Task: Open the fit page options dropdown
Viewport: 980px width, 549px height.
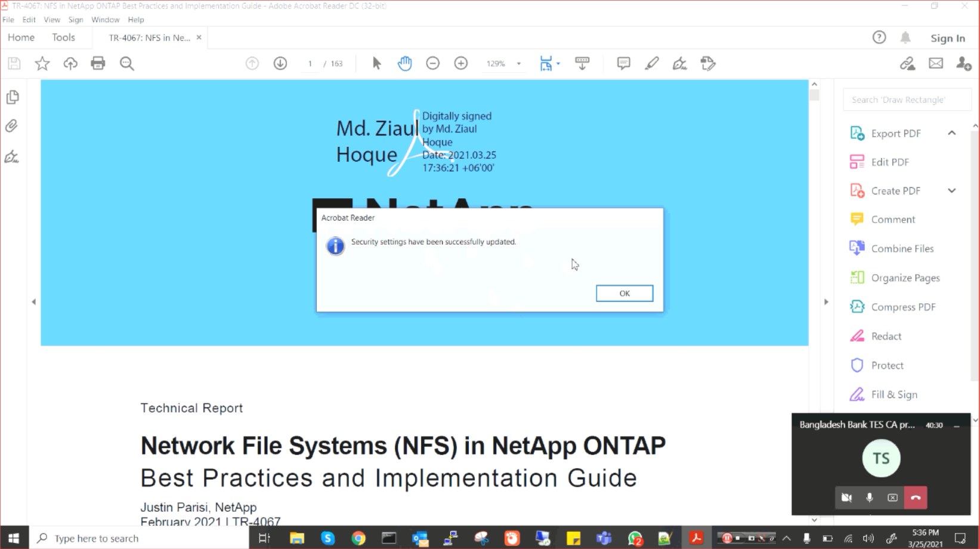Action: [558, 63]
